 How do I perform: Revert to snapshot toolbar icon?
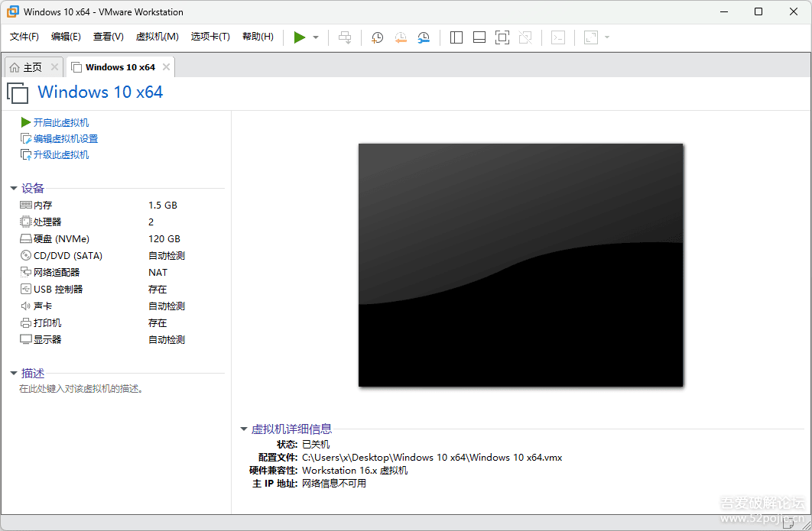point(401,37)
